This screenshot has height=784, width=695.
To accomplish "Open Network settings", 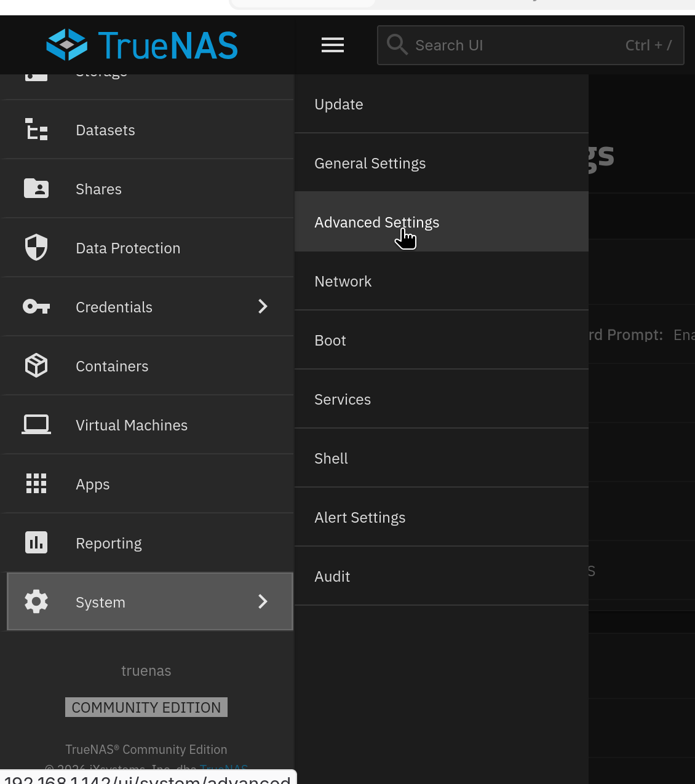I will (x=442, y=281).
